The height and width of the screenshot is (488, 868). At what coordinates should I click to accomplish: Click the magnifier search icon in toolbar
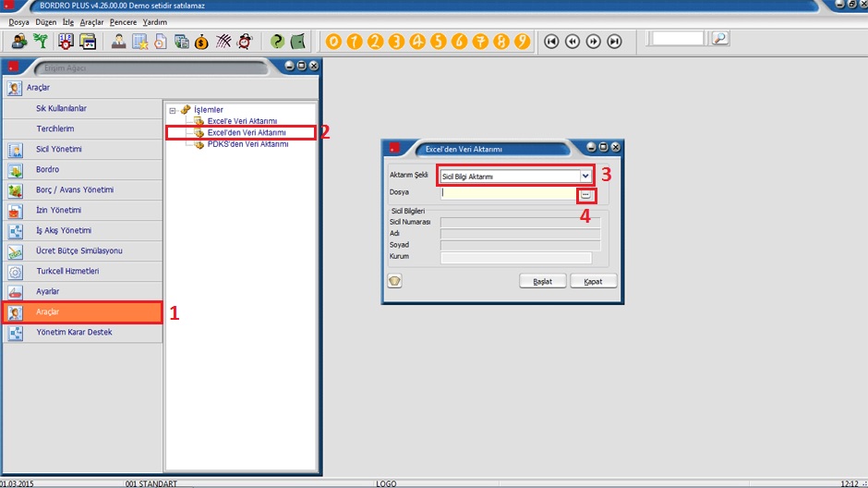coord(719,38)
